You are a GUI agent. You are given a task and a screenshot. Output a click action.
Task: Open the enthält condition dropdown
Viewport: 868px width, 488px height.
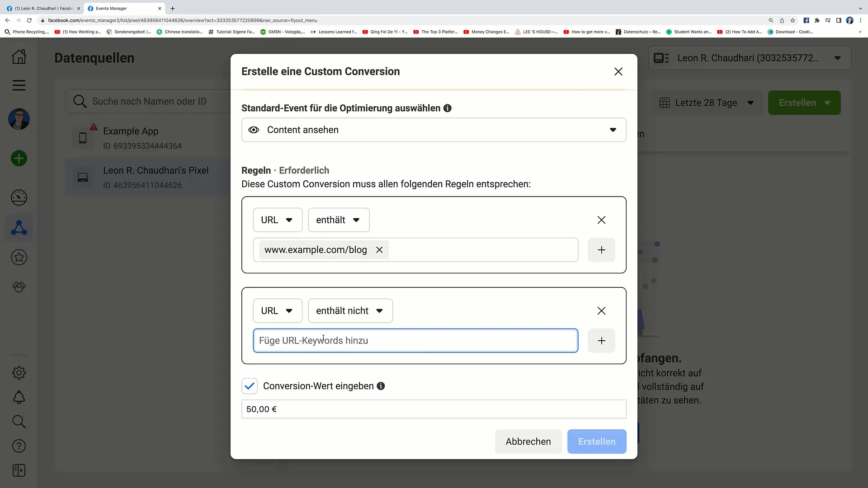(339, 220)
